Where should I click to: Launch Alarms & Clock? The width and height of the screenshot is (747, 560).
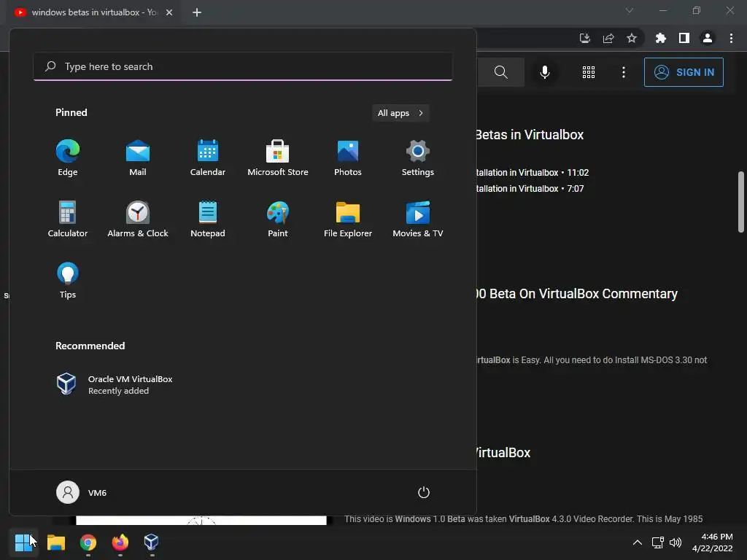(x=138, y=219)
